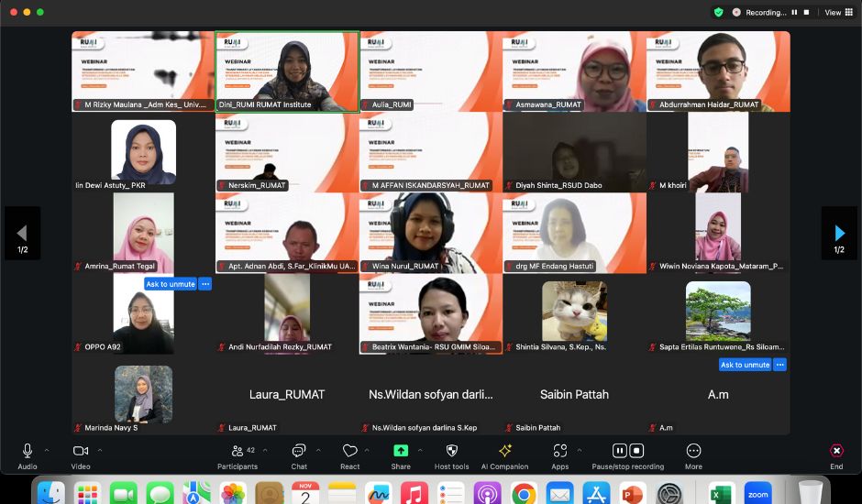Click the React heart icon
The width and height of the screenshot is (862, 504).
(349, 451)
